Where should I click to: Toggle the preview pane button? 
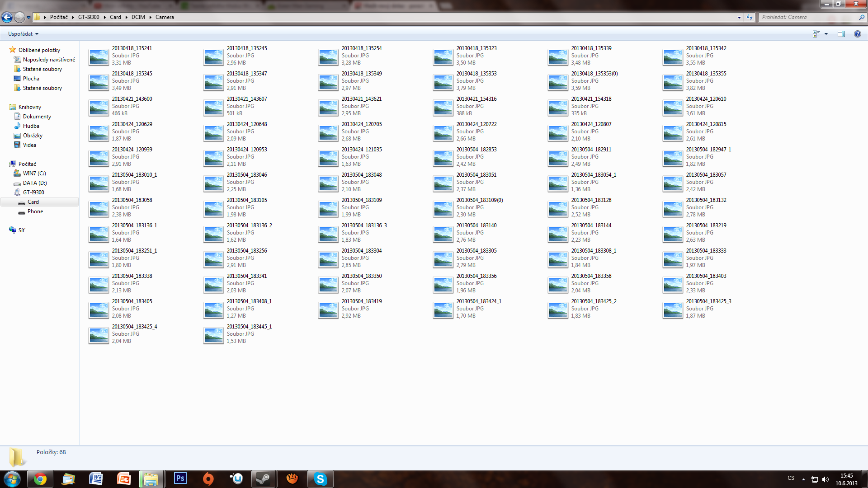click(x=841, y=34)
